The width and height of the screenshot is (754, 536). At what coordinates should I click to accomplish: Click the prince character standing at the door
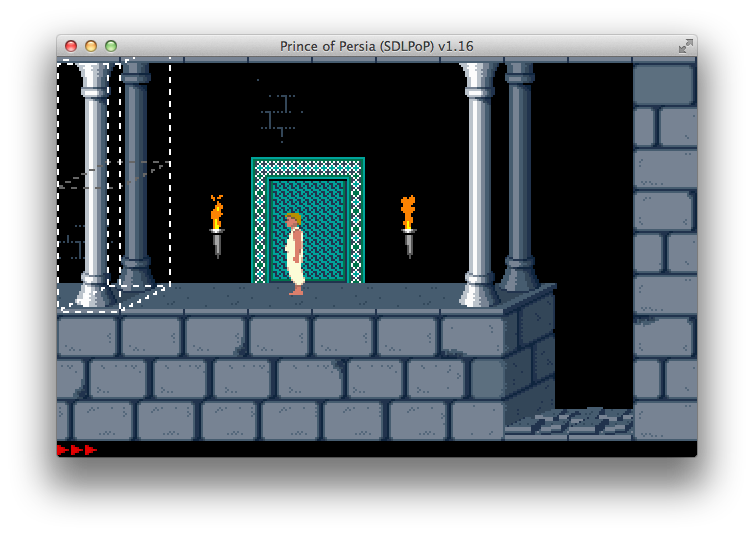pos(294,254)
